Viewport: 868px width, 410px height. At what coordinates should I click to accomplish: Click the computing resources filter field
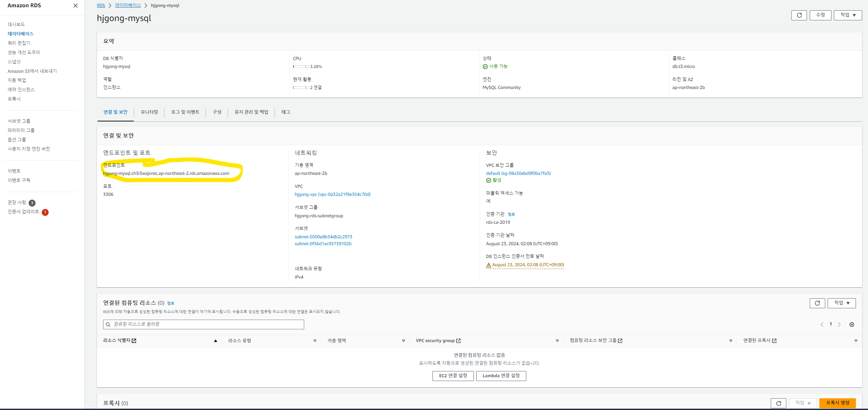pyautogui.click(x=203, y=324)
